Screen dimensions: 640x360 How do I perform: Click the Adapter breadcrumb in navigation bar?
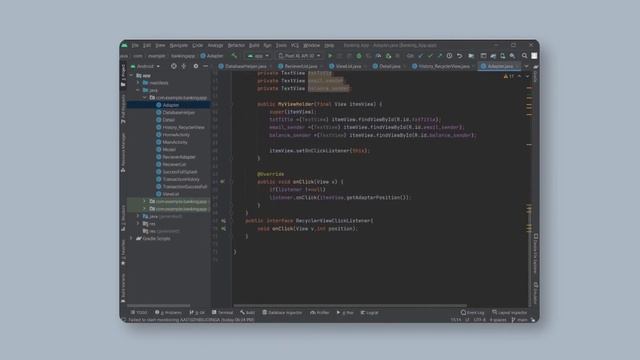click(212, 56)
